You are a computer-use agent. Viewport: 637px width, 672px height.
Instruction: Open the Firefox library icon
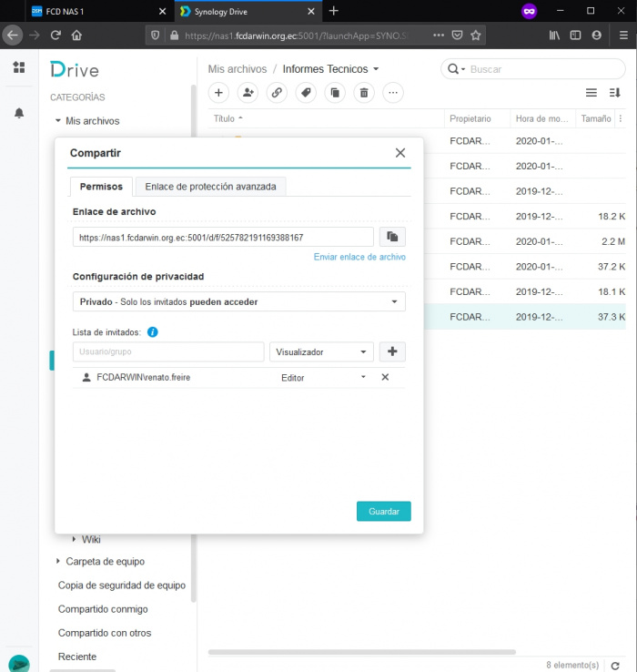click(x=554, y=36)
